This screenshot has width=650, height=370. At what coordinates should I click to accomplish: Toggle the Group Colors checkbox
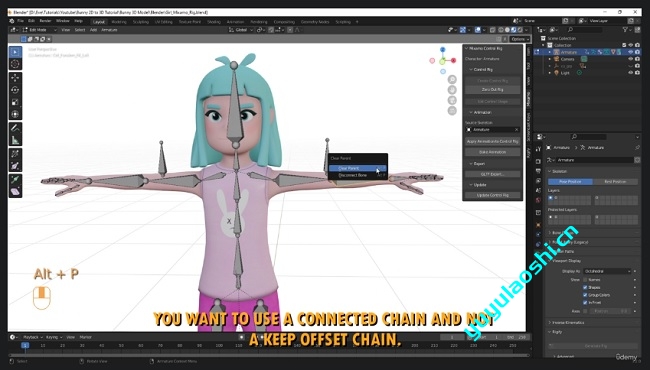point(585,295)
